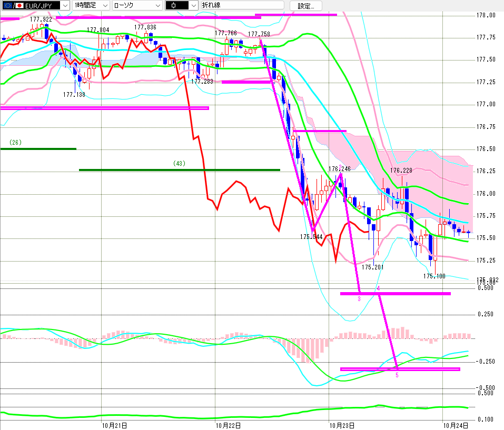
Task: Click the 177.766 price label
Action: pos(225,33)
